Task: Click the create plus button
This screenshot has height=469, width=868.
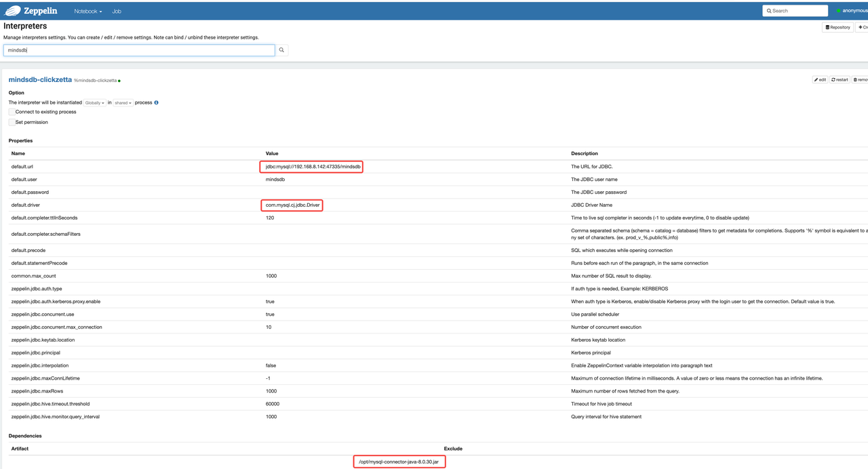Action: coord(862,27)
